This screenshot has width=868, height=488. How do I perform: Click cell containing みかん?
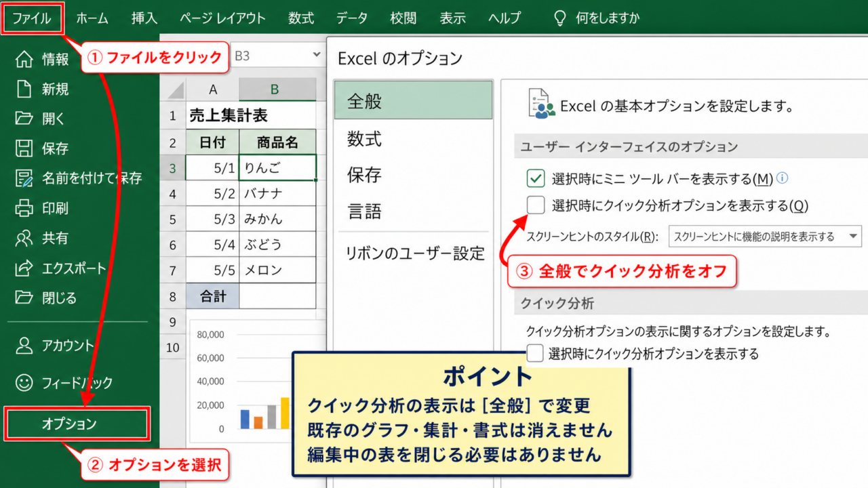click(278, 220)
